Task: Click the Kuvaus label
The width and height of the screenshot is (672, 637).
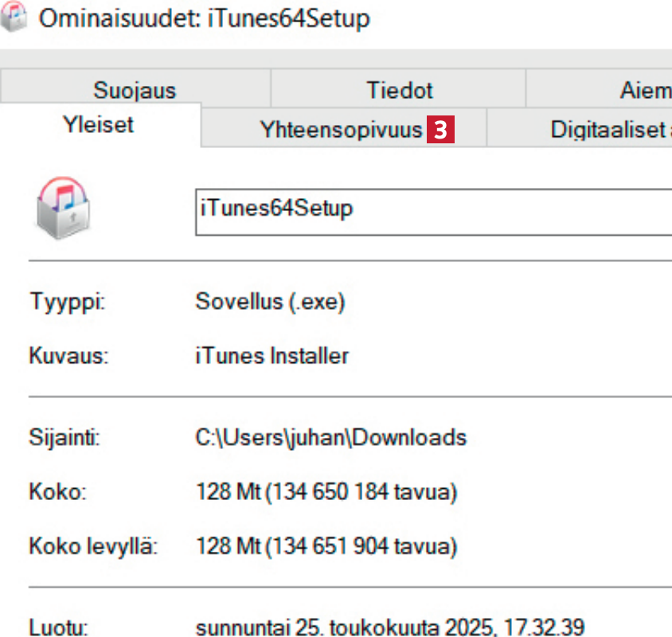Action: pyautogui.click(x=68, y=355)
